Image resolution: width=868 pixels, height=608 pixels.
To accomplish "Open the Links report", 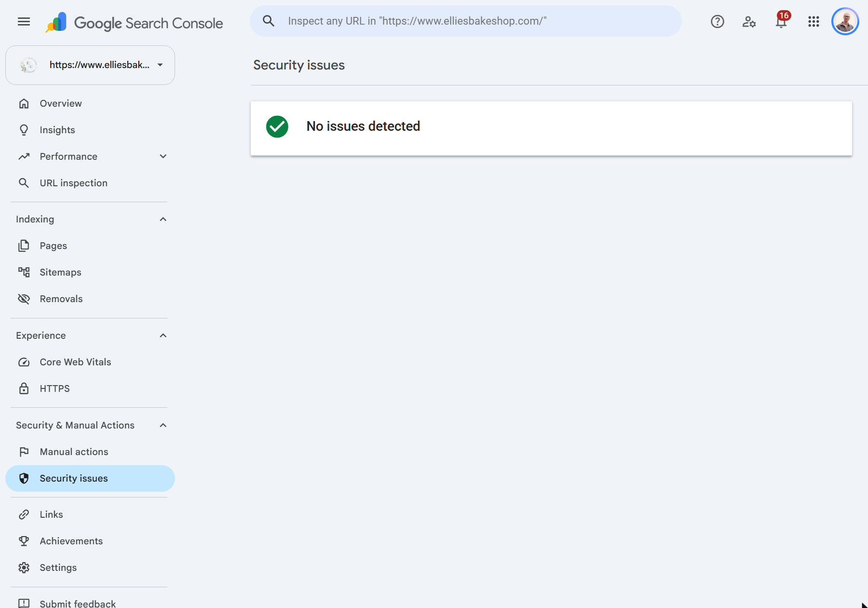I will coord(90,515).
